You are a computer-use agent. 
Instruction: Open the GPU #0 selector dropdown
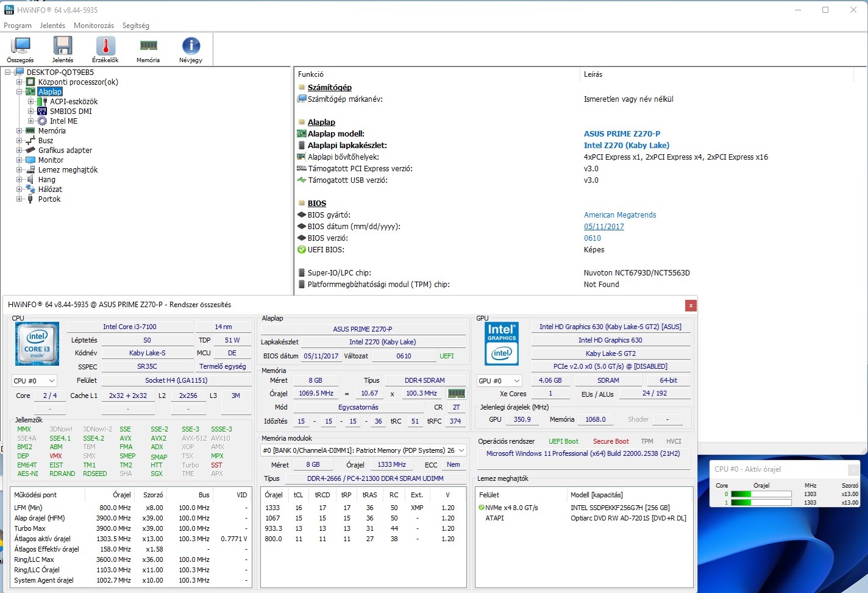[x=499, y=381]
